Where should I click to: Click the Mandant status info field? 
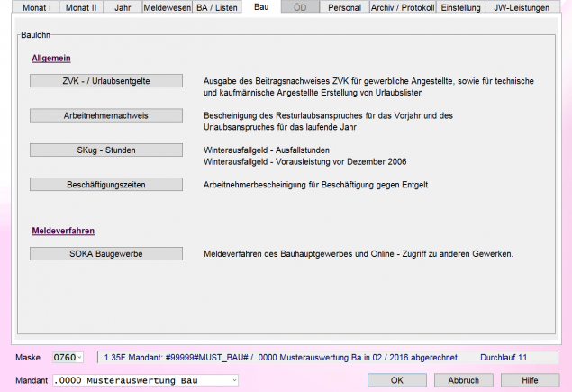click(x=328, y=358)
